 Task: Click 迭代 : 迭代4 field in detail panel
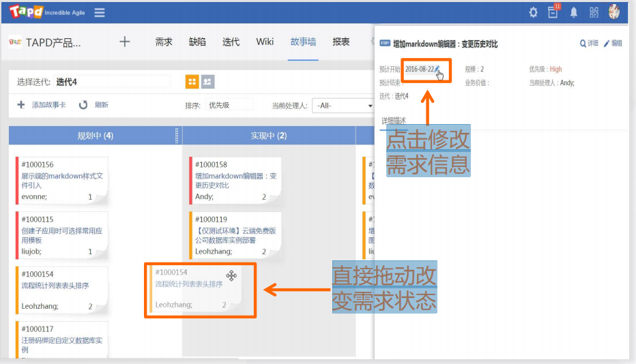click(x=394, y=96)
